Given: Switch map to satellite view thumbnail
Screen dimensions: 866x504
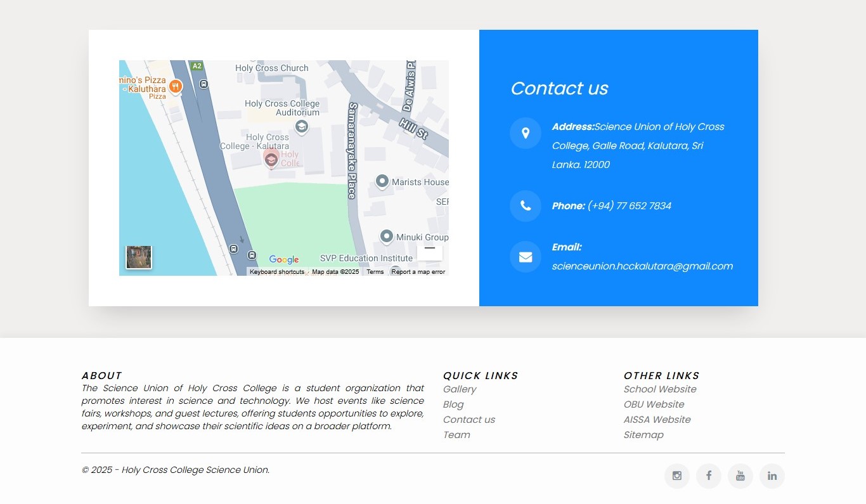Looking at the screenshot, I should 139,257.
